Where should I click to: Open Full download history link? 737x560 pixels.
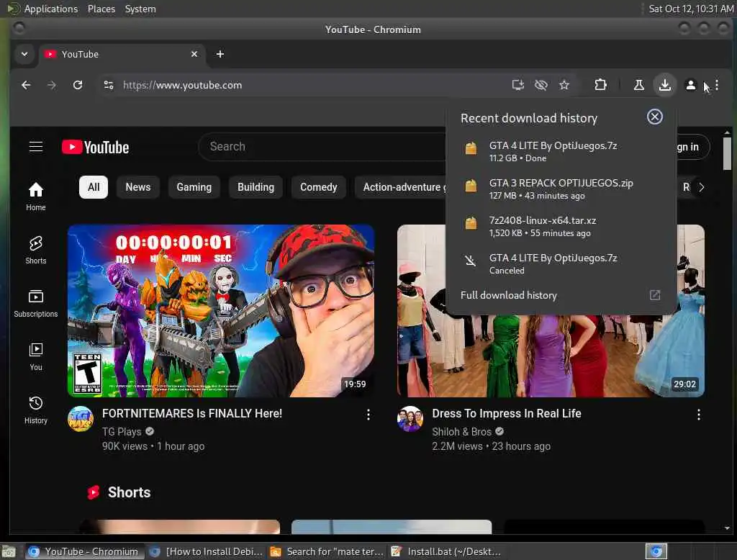509,295
